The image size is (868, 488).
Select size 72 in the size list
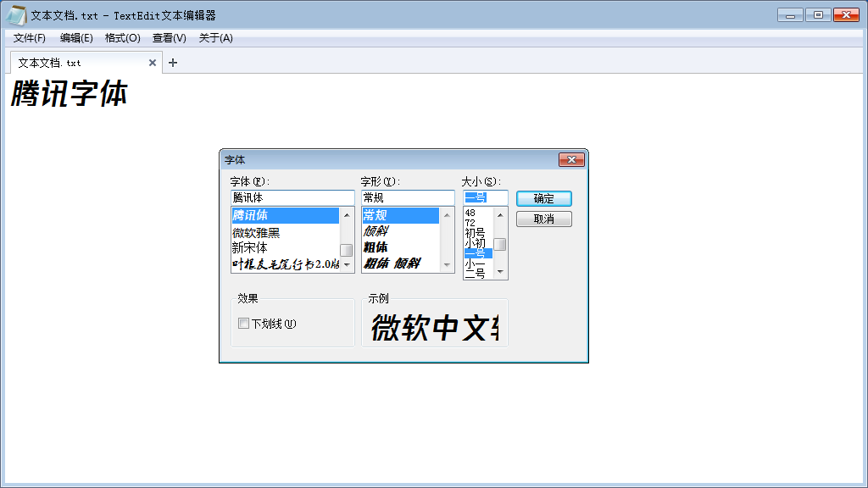(478, 223)
